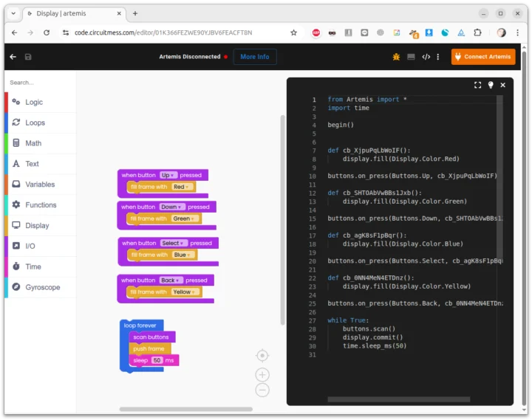Go back using the editor back arrow
This screenshot has height=420, width=532.
click(13, 57)
